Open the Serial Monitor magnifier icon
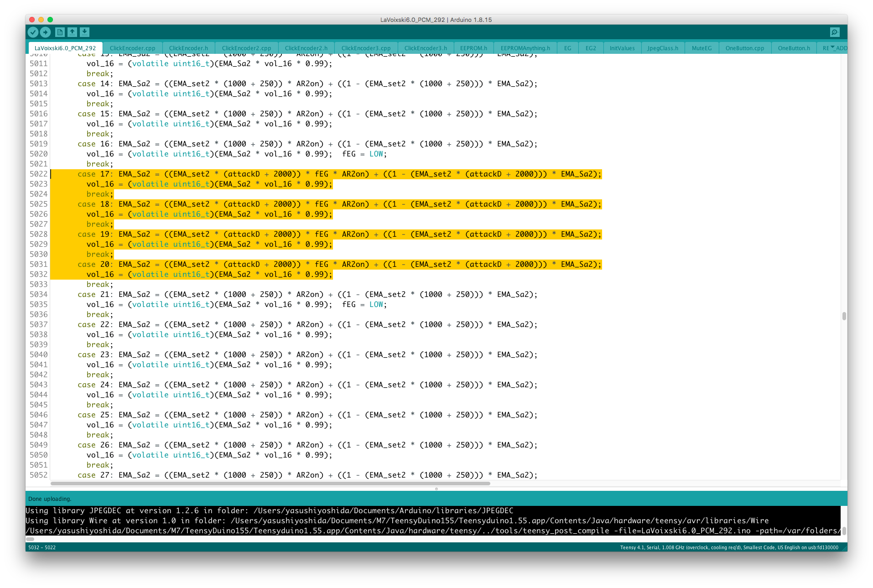 834,32
